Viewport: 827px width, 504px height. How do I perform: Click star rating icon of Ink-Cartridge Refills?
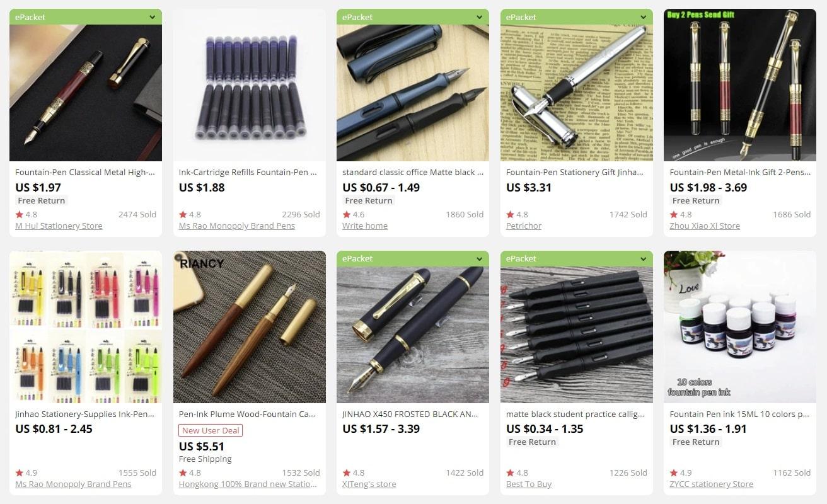coord(183,214)
